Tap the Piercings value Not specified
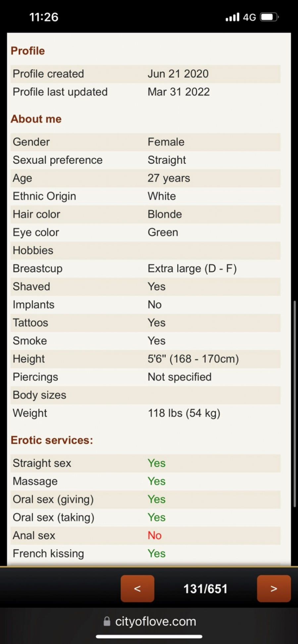The image size is (298, 644). (x=179, y=377)
